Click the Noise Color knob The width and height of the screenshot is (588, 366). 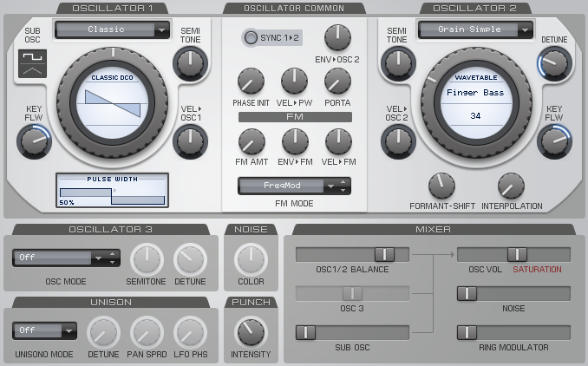tap(251, 258)
